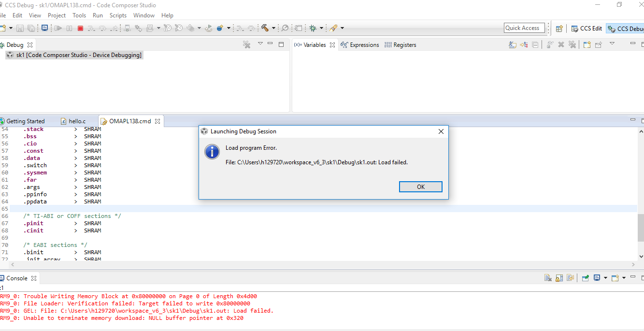Click the "EABI sections" comment line
644x331 pixels.
click(x=56, y=245)
